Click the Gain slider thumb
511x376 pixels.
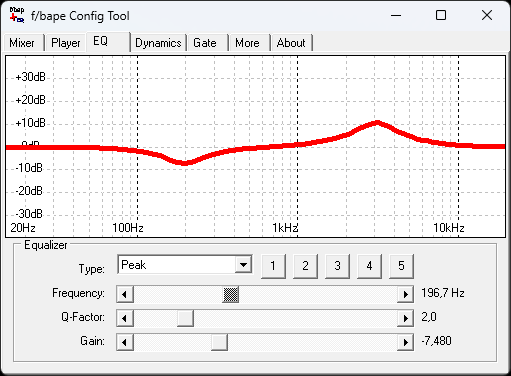tap(219, 342)
